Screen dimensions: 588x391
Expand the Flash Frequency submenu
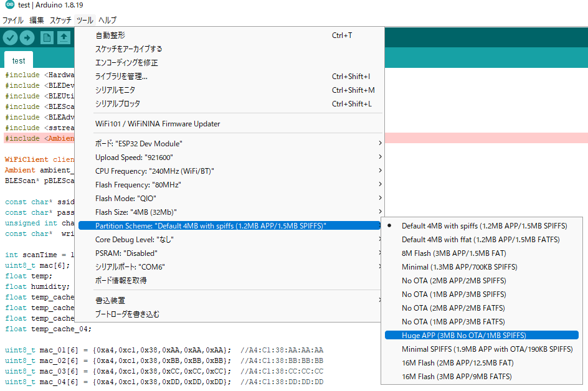point(229,185)
